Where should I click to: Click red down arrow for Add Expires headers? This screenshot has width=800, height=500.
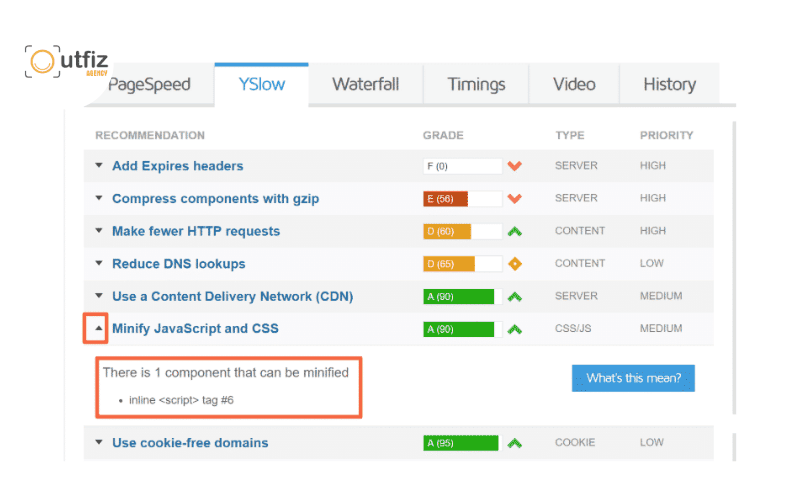coord(515,166)
